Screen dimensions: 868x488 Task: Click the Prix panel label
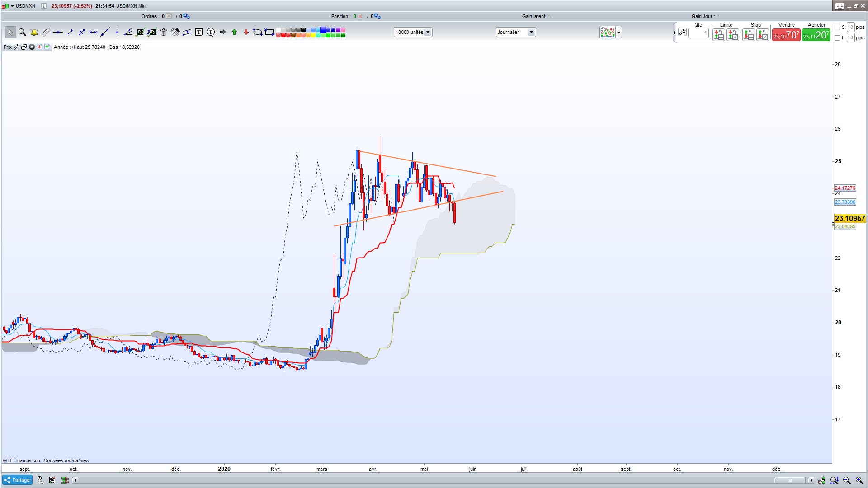coord(8,47)
